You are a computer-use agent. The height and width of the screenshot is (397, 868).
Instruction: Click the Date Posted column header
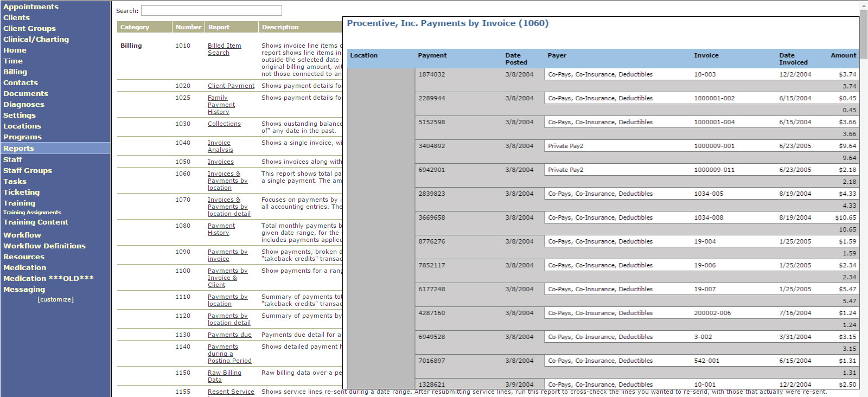point(516,59)
